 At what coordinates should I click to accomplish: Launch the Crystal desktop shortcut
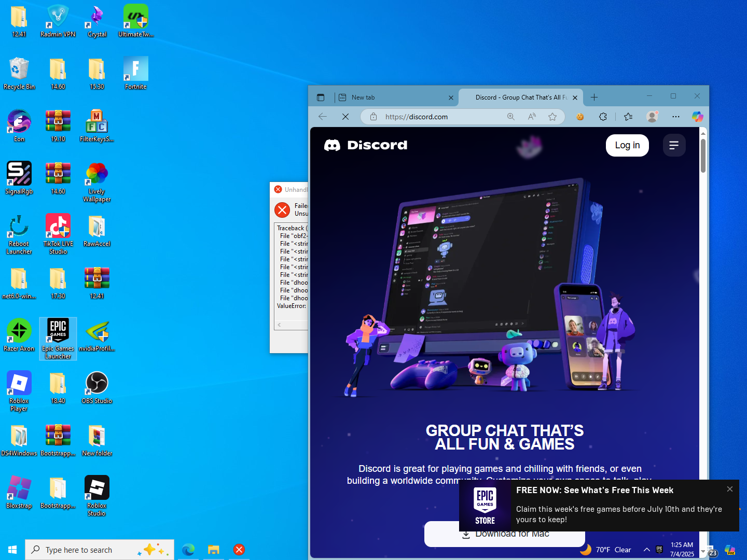[97, 21]
